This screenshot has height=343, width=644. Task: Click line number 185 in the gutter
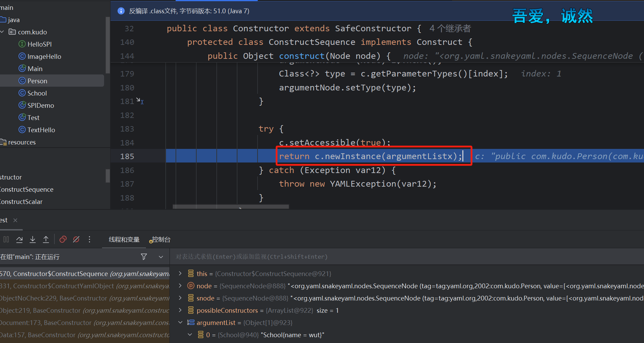[x=127, y=156]
